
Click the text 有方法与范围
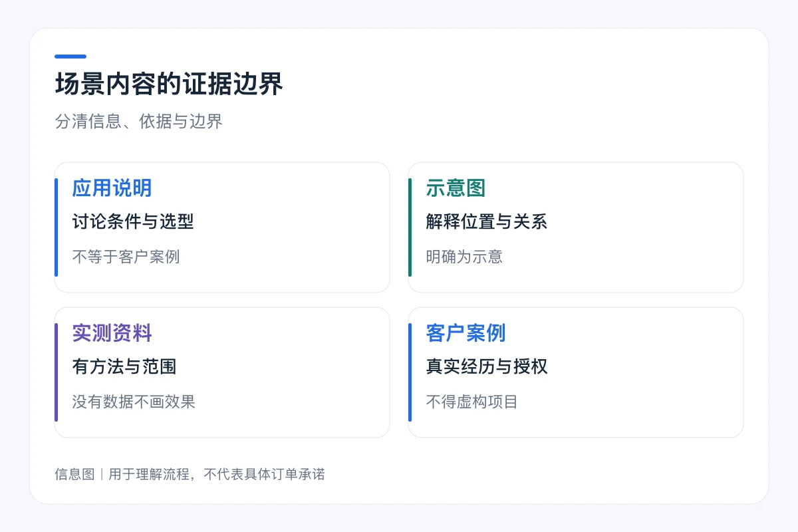coord(124,366)
